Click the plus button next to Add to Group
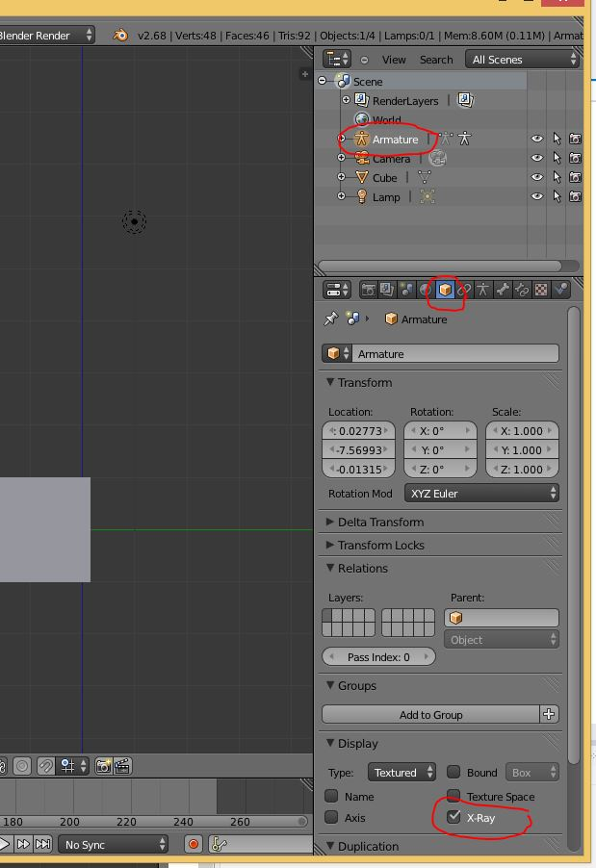This screenshot has width=596, height=868. coord(549,714)
